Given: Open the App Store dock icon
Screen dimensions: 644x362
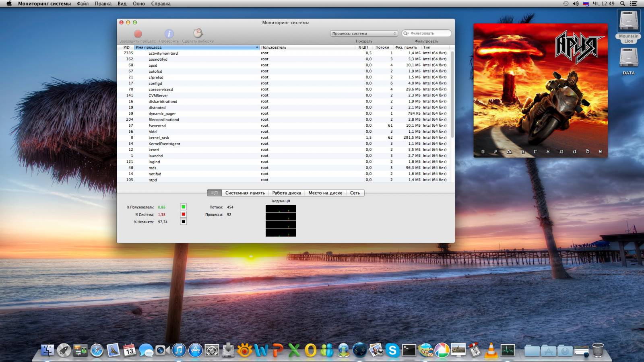Looking at the screenshot, I should (x=196, y=350).
